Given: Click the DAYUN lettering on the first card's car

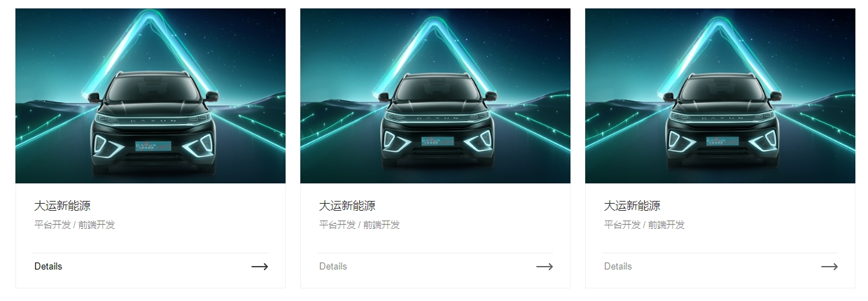Looking at the screenshot, I should 153,121.
